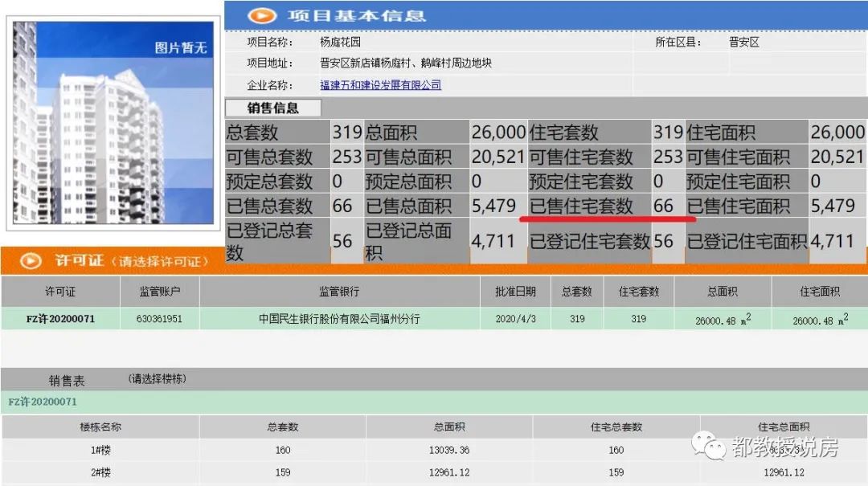
Task: Click the 已登记住宅面积 label
Action: coord(747,241)
